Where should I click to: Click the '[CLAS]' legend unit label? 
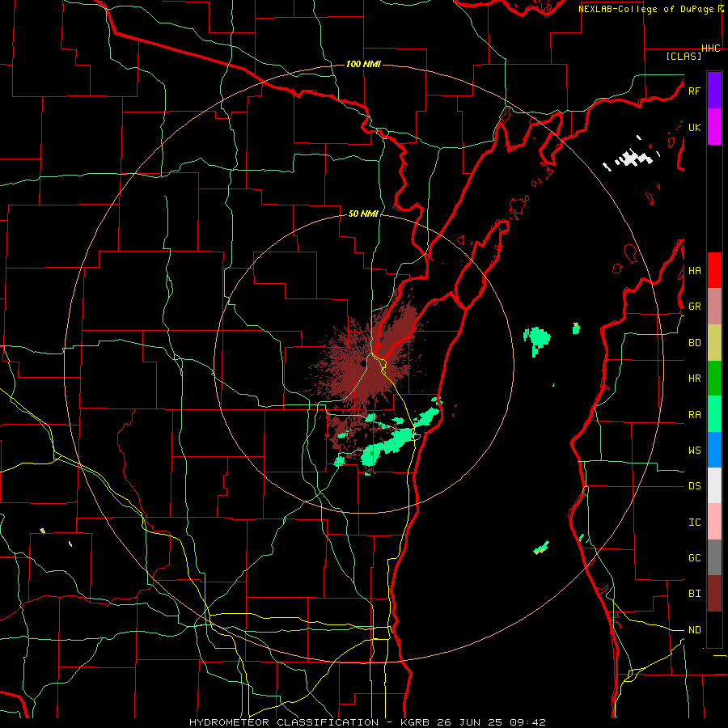pyautogui.click(x=684, y=56)
